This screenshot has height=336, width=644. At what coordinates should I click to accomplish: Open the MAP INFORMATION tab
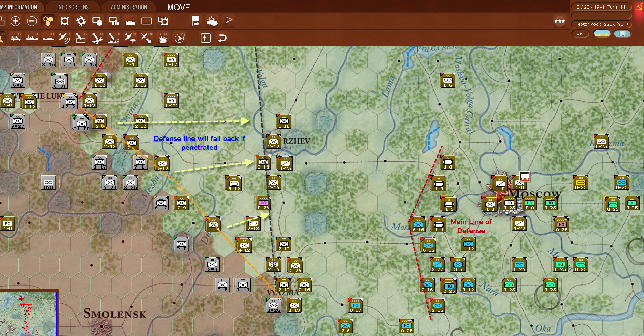click(19, 7)
